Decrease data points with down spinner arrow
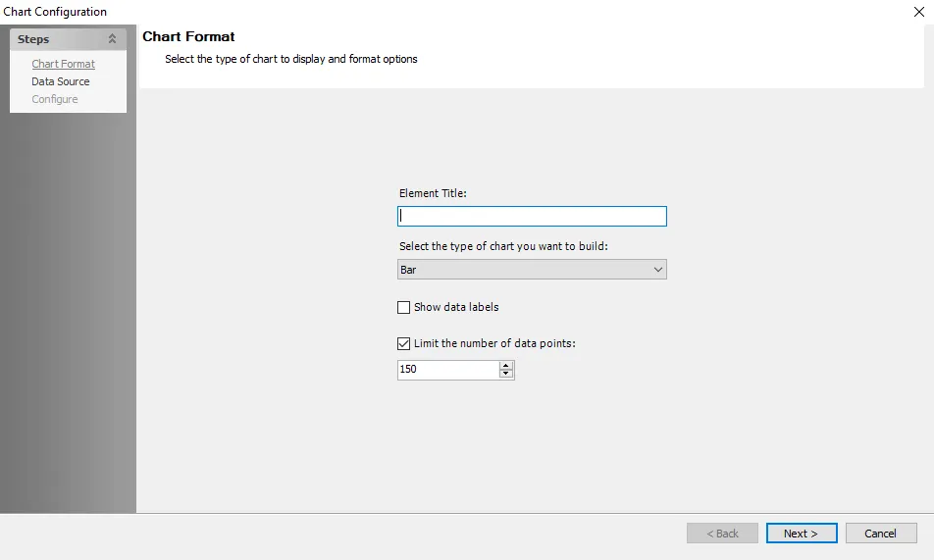This screenshot has height=560, width=934. pos(505,374)
